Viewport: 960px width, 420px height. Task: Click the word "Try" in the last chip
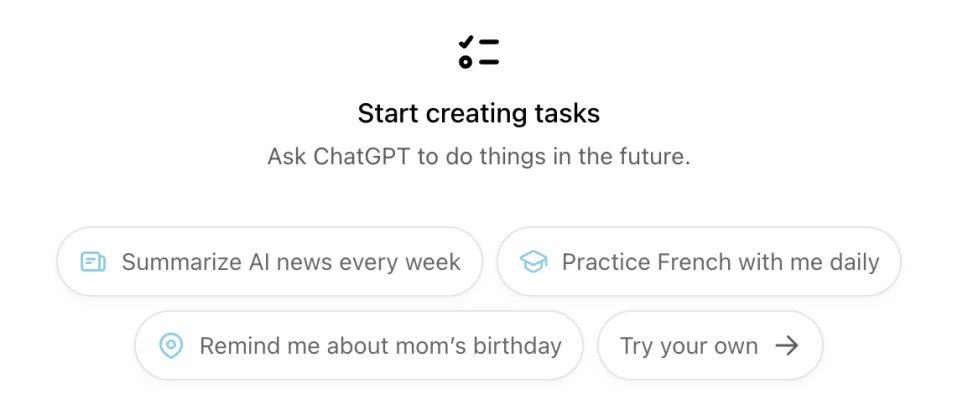[x=635, y=347]
